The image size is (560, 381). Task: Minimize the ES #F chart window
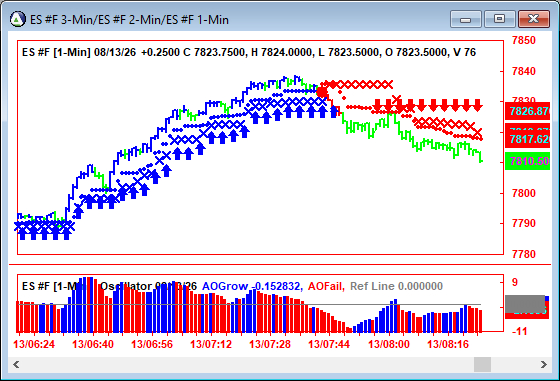click(x=466, y=19)
